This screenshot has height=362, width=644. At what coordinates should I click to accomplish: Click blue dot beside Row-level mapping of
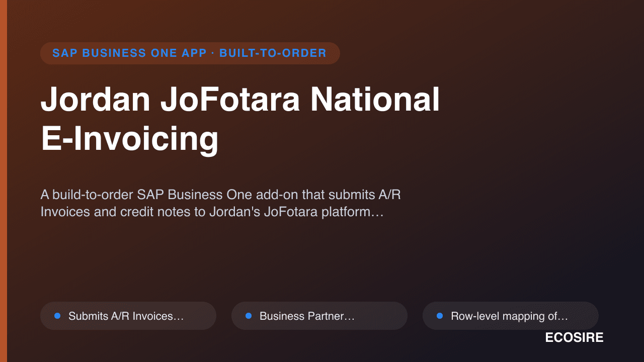pos(440,316)
